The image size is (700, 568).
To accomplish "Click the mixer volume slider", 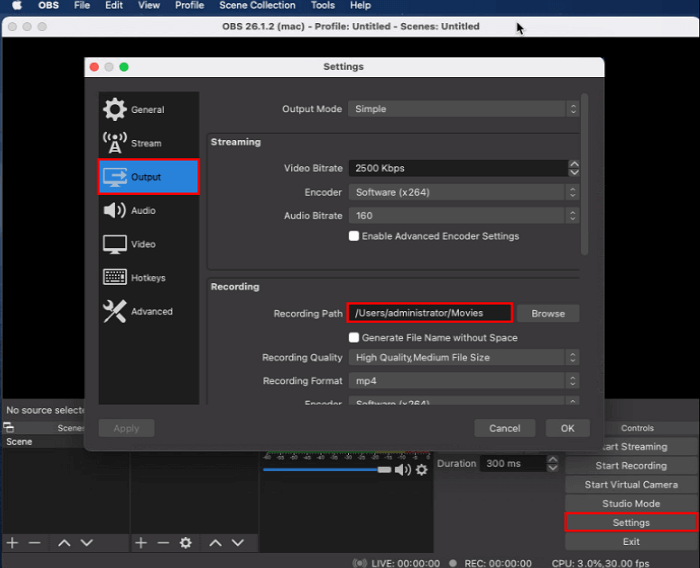I will click(x=327, y=469).
